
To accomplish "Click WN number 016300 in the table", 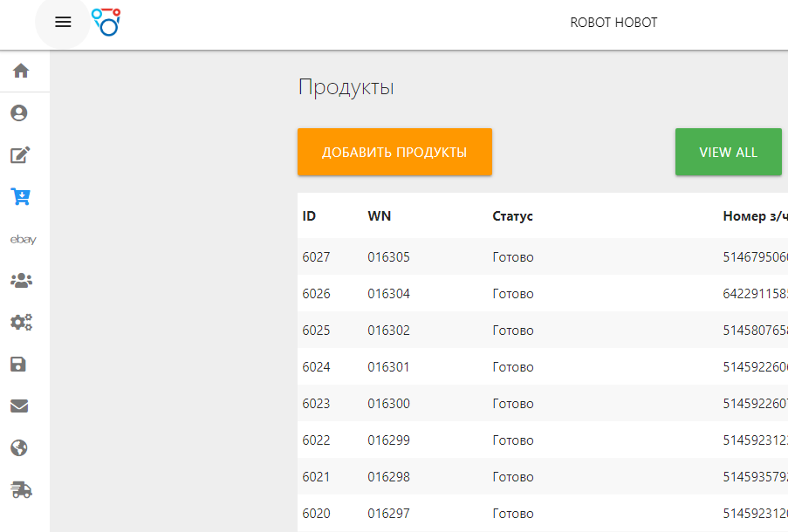I will click(388, 403).
